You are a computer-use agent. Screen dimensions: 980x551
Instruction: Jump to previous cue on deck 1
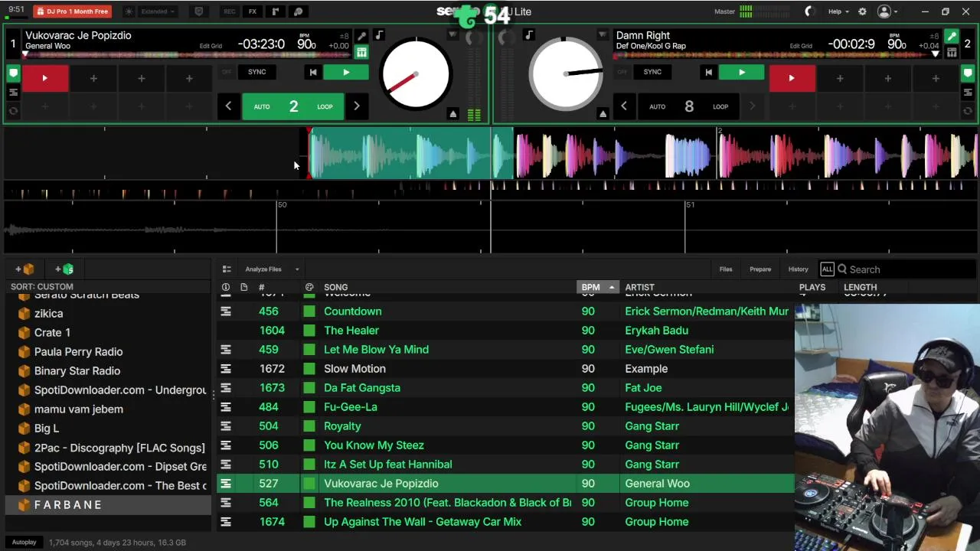[312, 72]
